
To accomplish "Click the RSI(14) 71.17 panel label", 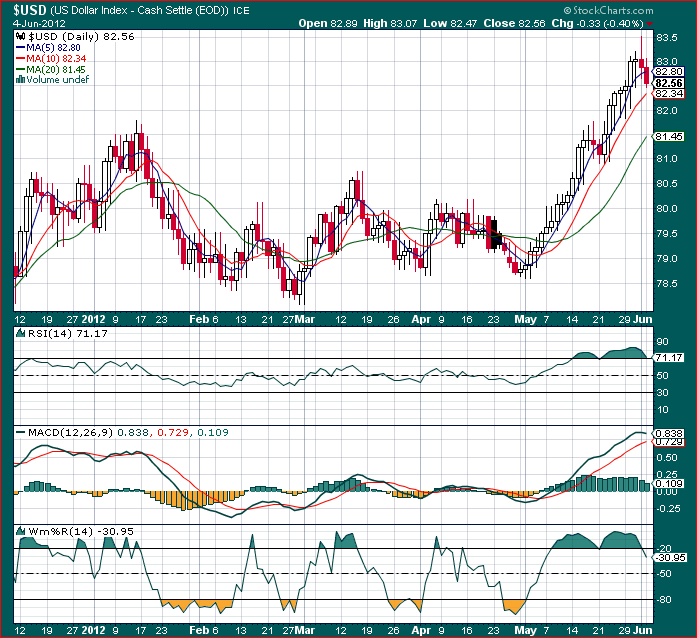I will tap(68, 333).
